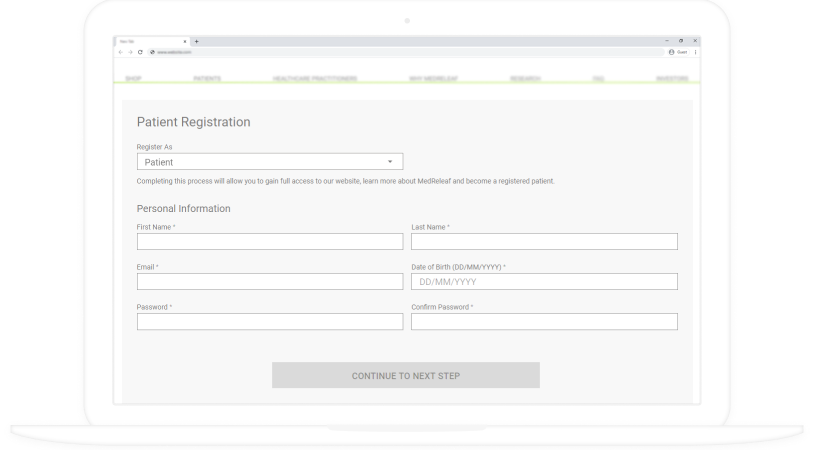The width and height of the screenshot is (814, 450).
Task: Open the SHOP navigation menu
Action: point(133,78)
